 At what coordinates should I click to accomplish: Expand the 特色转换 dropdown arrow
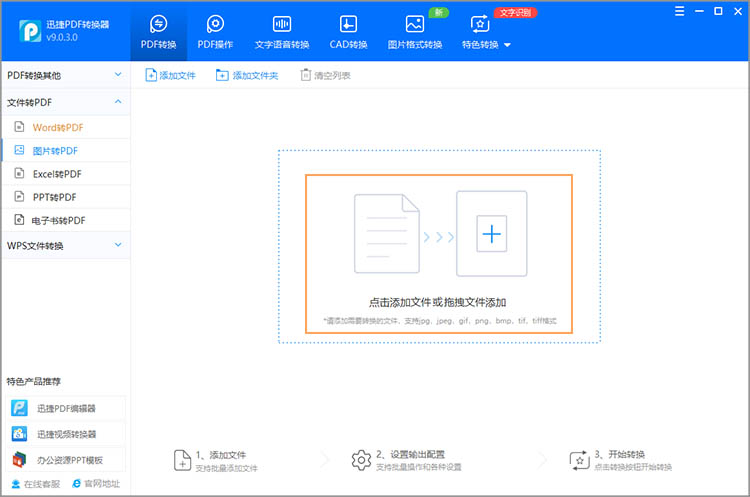pos(507,45)
